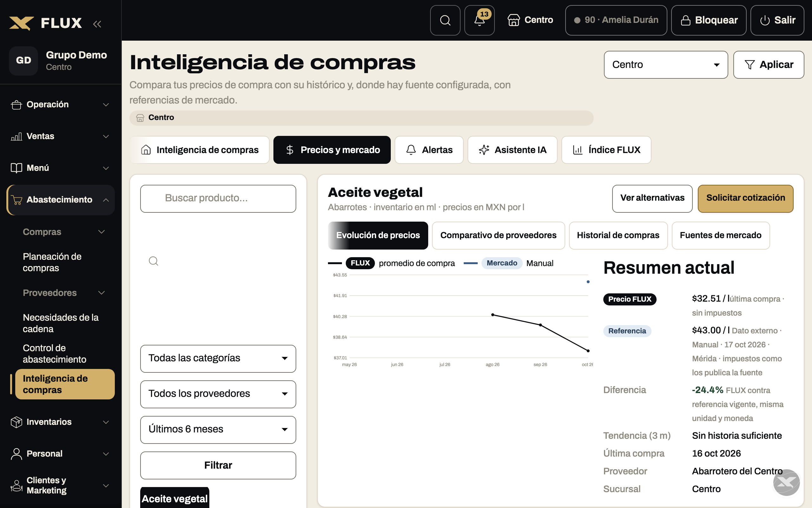The image size is (812, 508).
Task: Open Últimos 6 meses period dropdown
Action: 218,429
